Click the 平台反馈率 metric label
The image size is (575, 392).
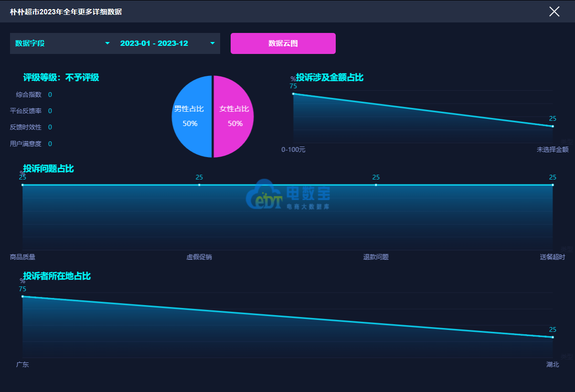tap(26, 111)
